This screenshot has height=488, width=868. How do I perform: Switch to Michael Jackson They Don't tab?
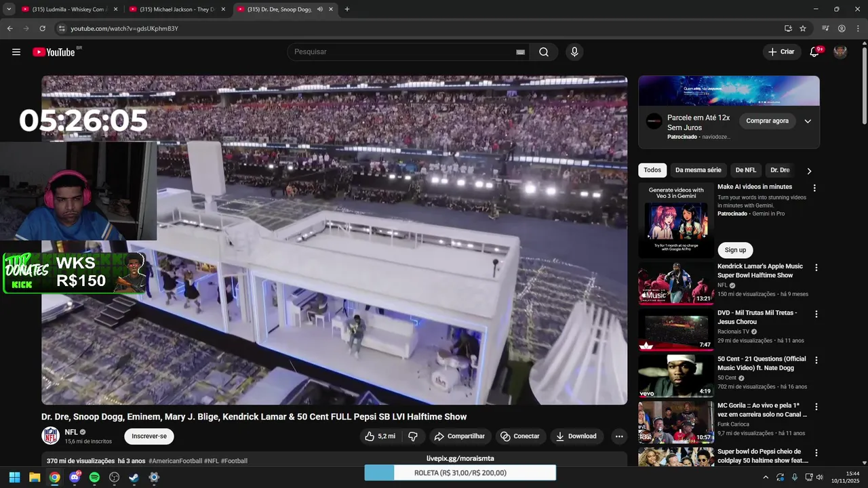click(178, 9)
